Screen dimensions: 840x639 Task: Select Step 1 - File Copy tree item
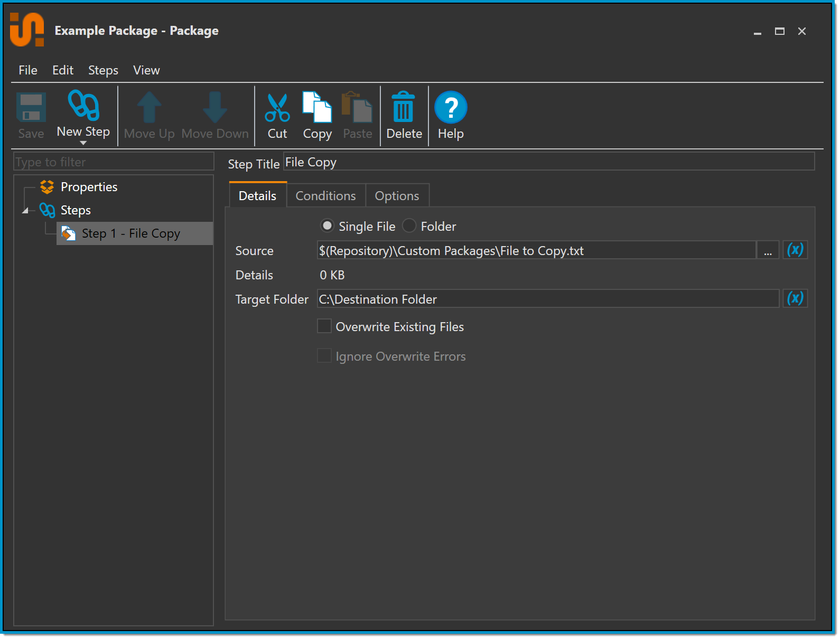point(135,233)
